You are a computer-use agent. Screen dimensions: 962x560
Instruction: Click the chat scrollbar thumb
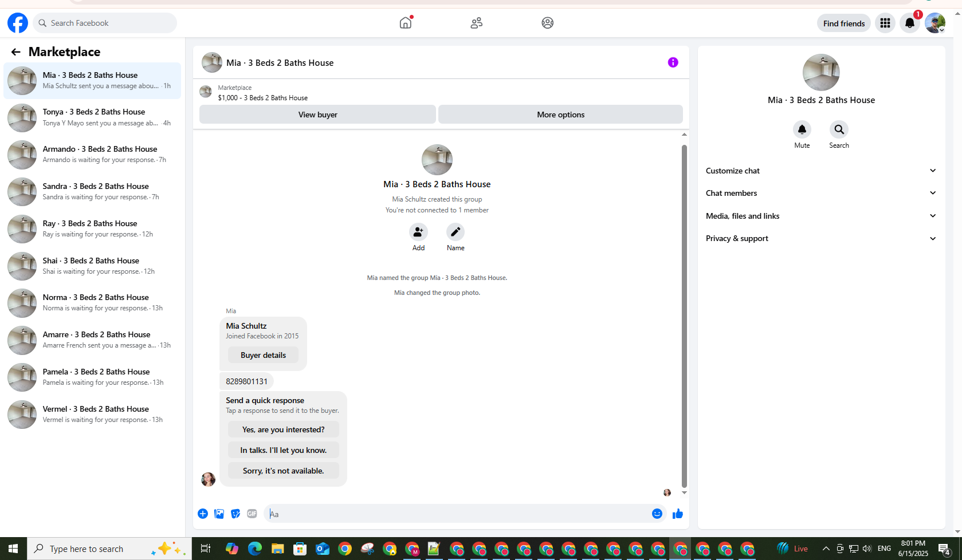pyautogui.click(x=684, y=316)
